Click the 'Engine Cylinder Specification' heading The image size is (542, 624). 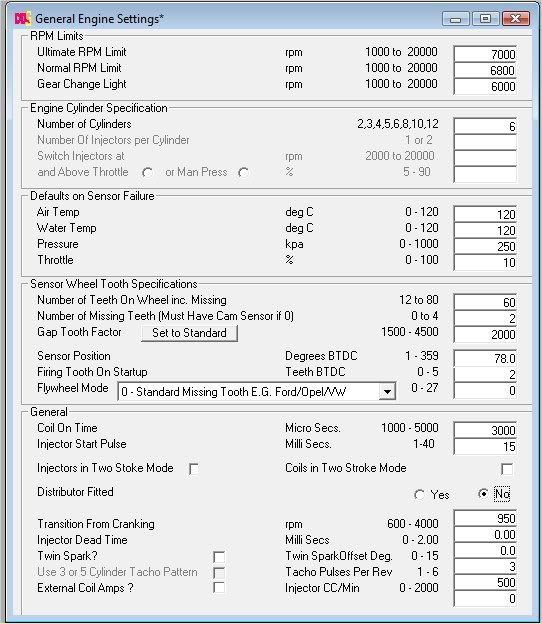pyautogui.click(x=99, y=108)
